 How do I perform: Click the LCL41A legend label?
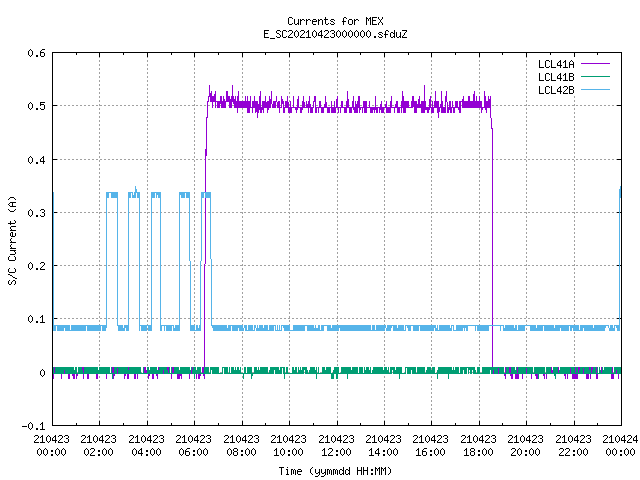(x=556, y=64)
